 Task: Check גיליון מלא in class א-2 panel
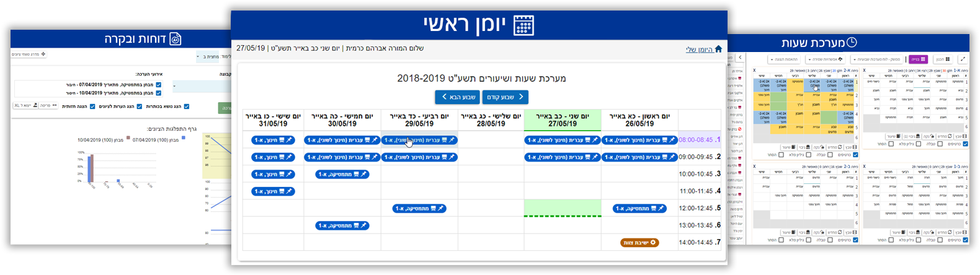[x=809, y=154]
